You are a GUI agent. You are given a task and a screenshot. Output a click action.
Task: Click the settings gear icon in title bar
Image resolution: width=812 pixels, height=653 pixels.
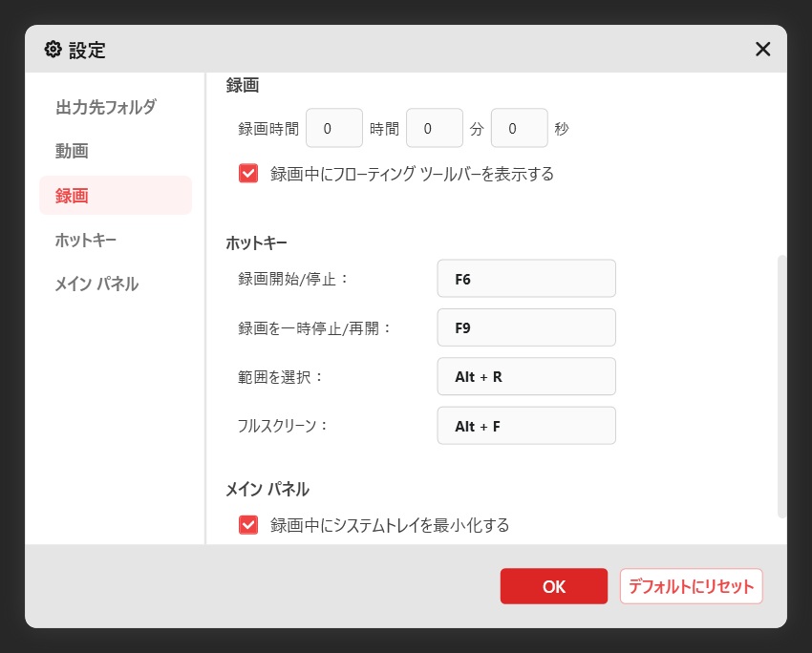53,50
